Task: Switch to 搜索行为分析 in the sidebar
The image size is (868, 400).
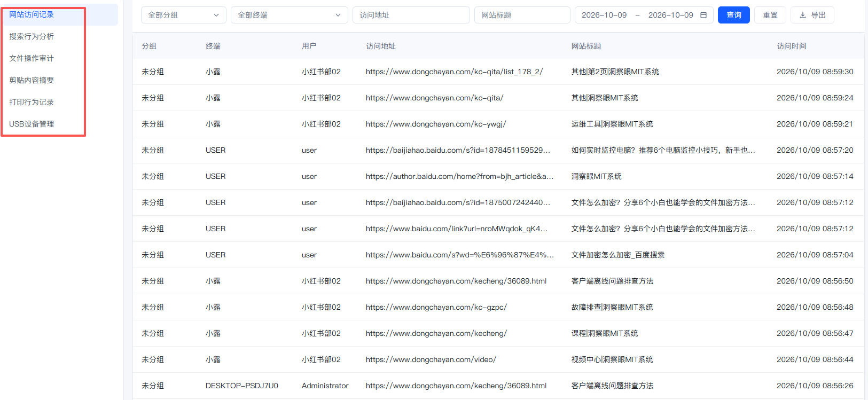Action: 32,36
